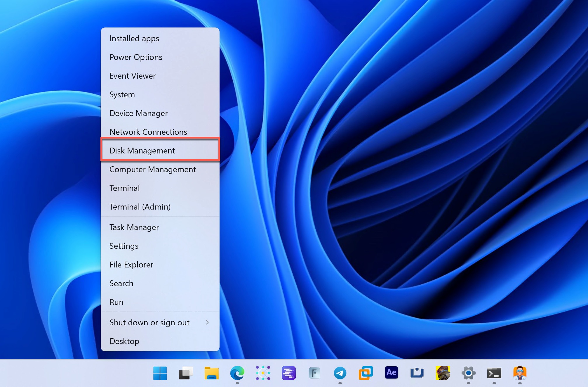Open the purple lines app icon
588x387 pixels.
288,373
